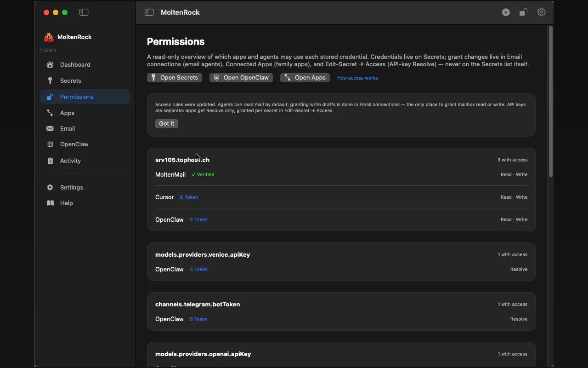The image size is (588, 368).
Task: Click the OpenClaw chip icon in sidebar
Action: point(50,144)
